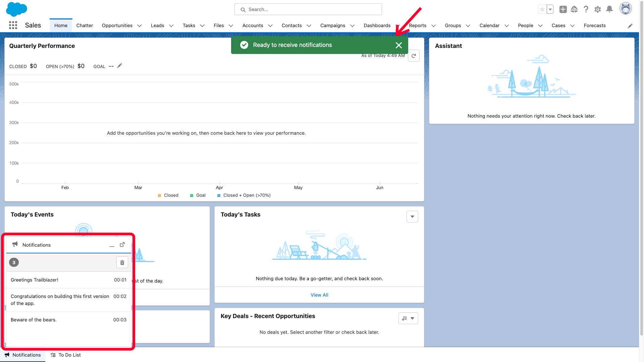Viewport: 644px width, 362px height.
Task: Click the green Goal legend swatch
Action: click(192, 196)
